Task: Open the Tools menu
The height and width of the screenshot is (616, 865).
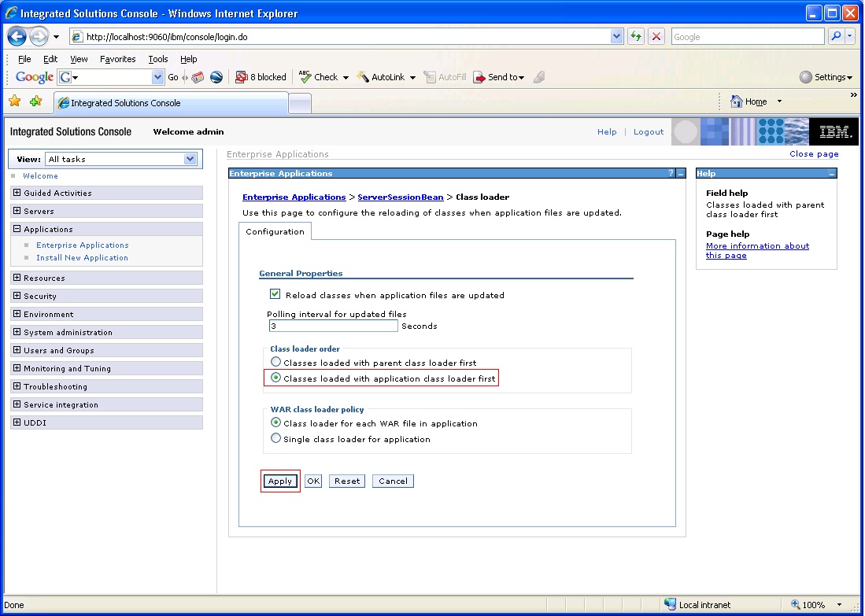Action: [157, 59]
